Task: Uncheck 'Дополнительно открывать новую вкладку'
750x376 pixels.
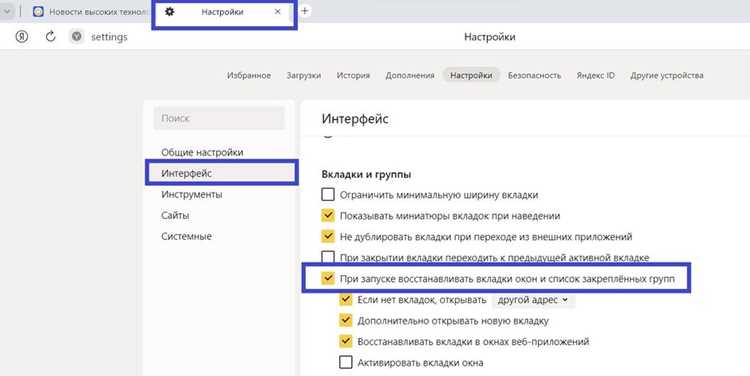Action: coord(346,320)
